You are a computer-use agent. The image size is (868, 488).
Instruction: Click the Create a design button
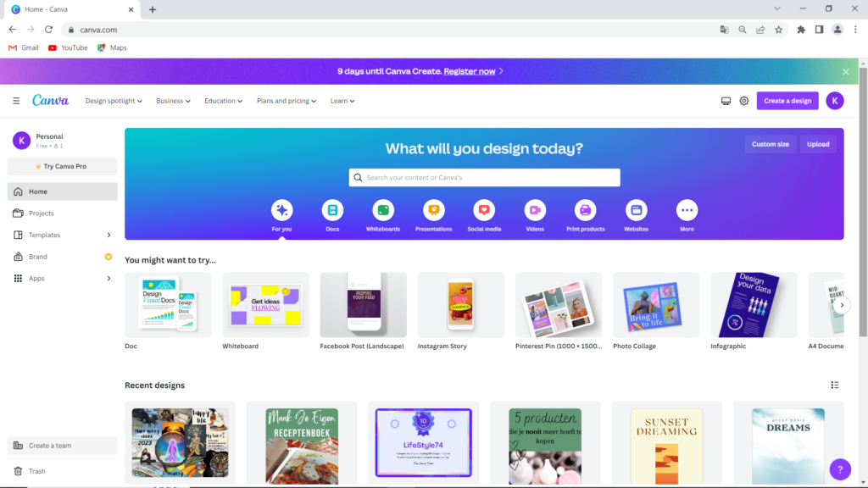pyautogui.click(x=787, y=101)
